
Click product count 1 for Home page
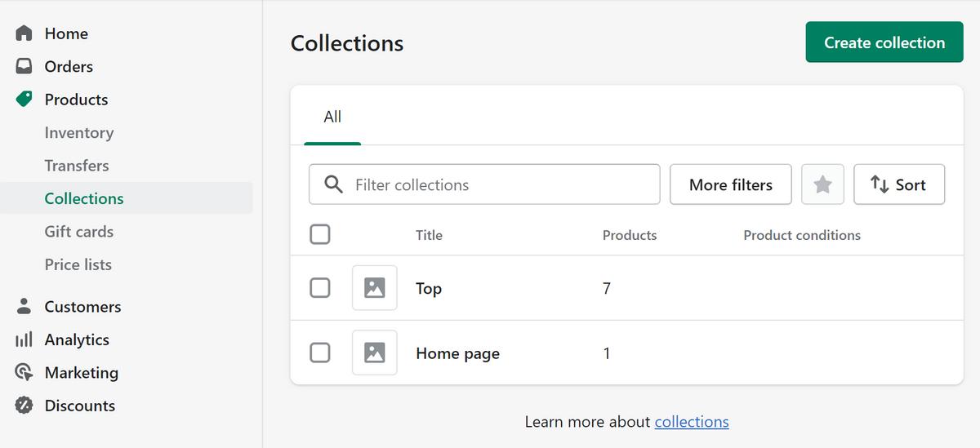[607, 353]
